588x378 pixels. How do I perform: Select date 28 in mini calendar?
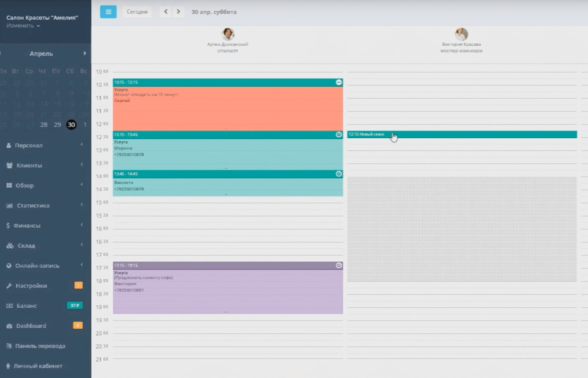click(44, 125)
